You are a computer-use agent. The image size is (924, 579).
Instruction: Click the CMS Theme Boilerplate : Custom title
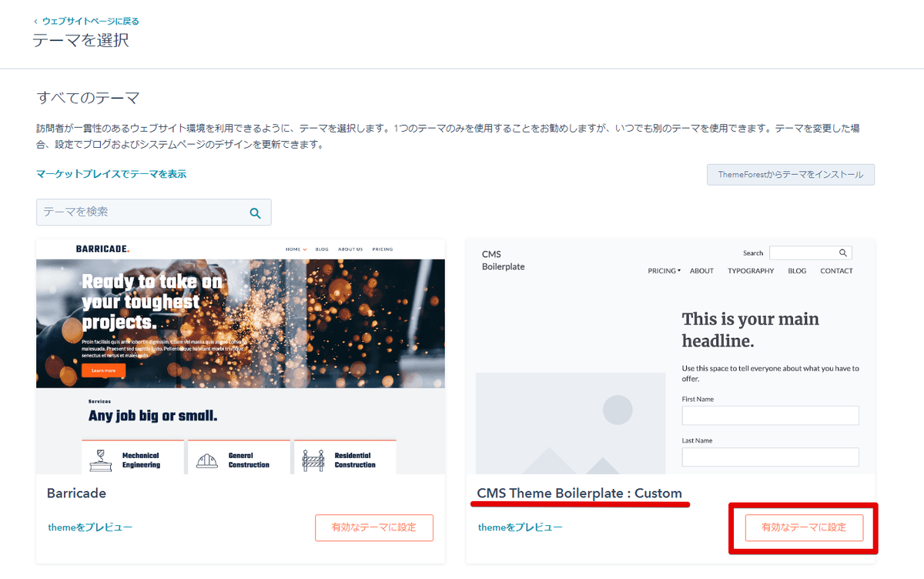580,493
